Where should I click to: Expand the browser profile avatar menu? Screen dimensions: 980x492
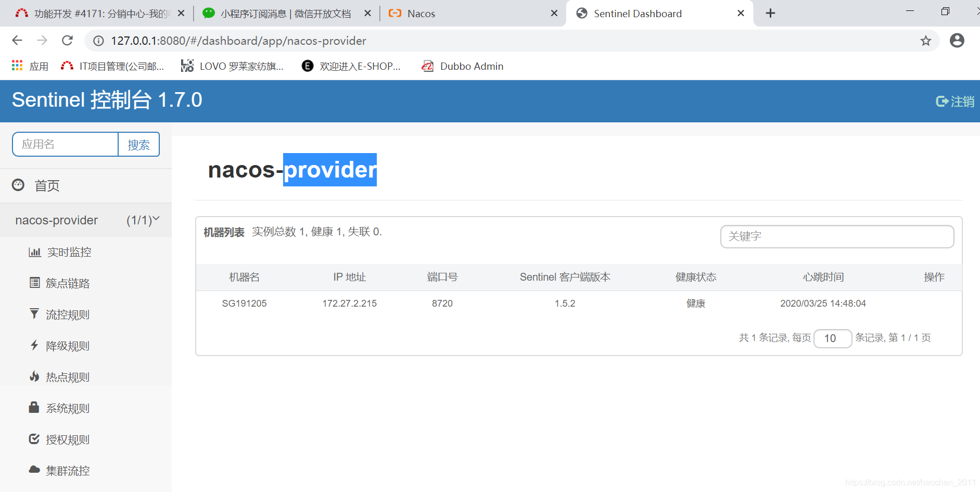[957, 40]
